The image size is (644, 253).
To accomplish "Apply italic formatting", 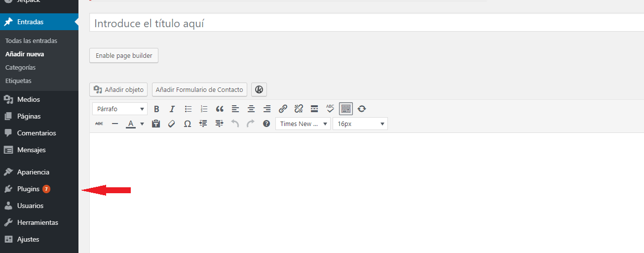I will point(172,109).
